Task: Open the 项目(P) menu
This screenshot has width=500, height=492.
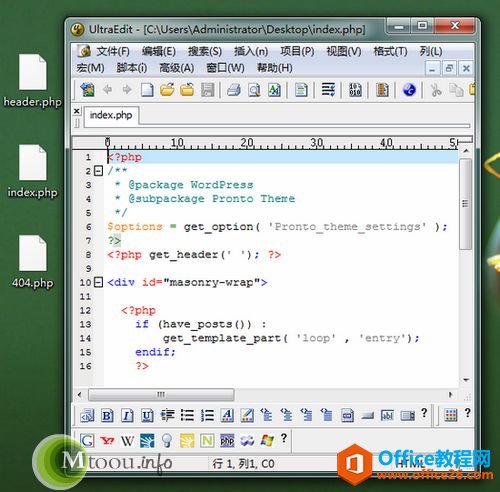Action: pyautogui.click(x=297, y=52)
